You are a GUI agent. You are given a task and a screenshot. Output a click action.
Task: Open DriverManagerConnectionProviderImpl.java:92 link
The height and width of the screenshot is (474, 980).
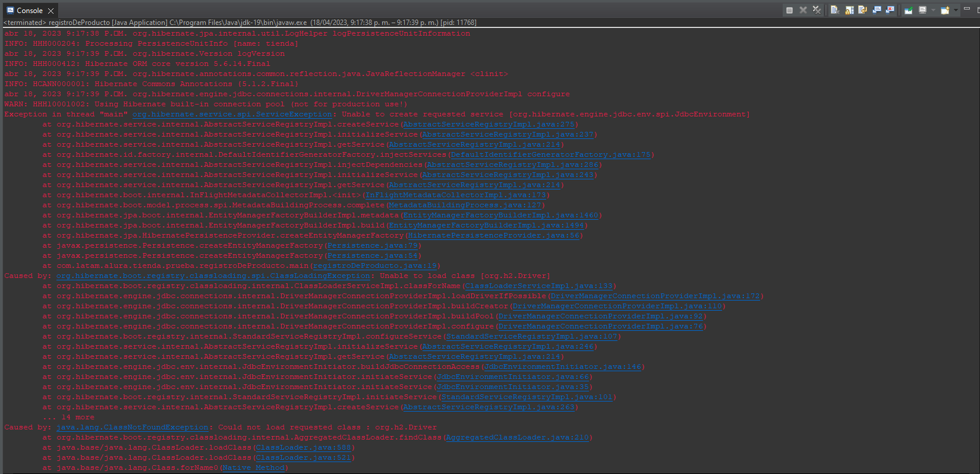(x=600, y=316)
